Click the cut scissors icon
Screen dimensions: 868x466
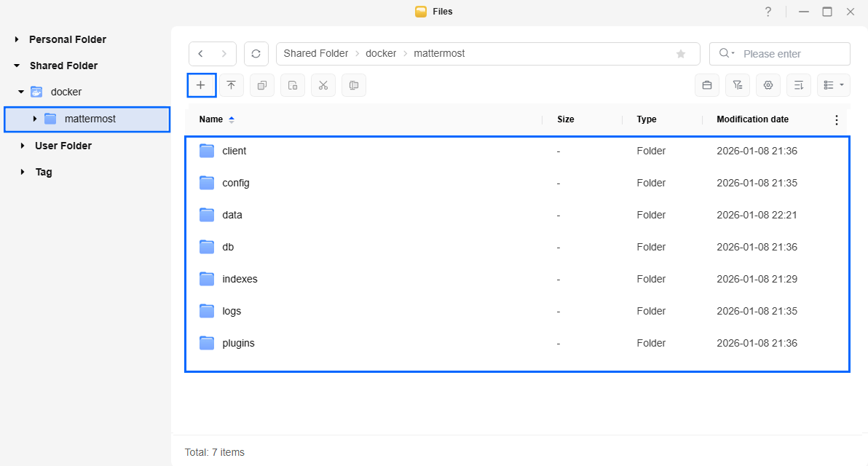(x=323, y=85)
